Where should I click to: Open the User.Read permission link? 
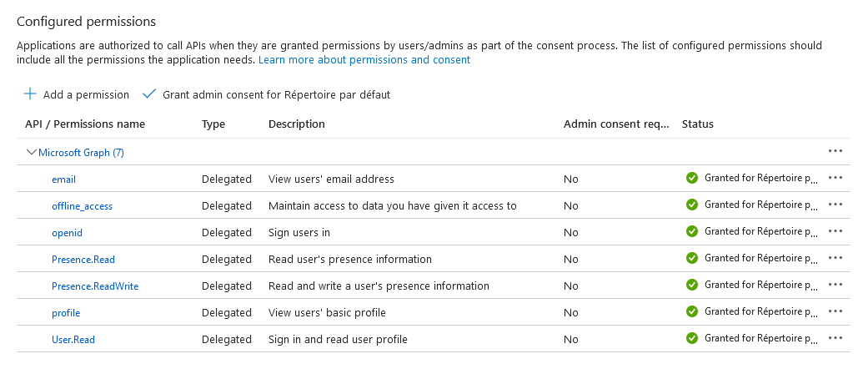[x=73, y=340]
